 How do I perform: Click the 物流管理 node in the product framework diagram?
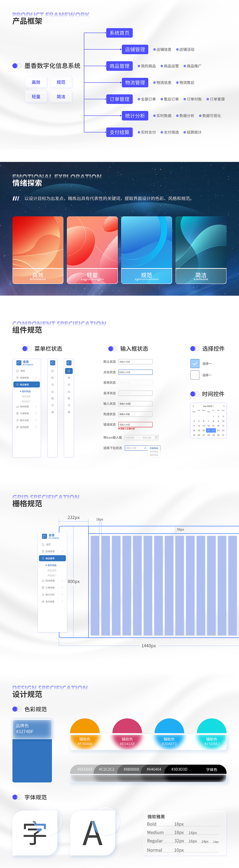135,83
